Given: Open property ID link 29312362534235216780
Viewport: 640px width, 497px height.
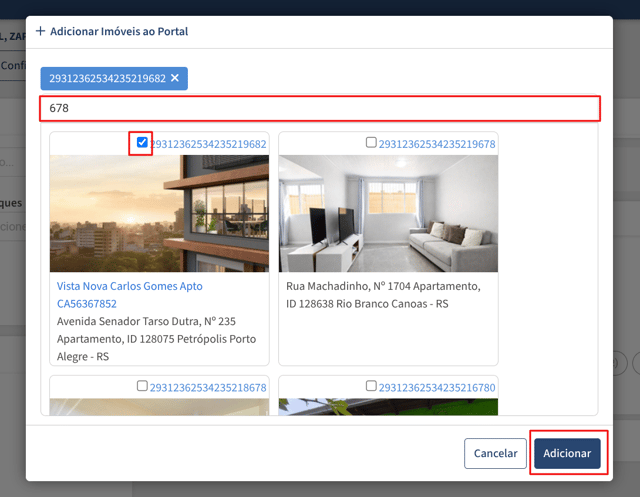Looking at the screenshot, I should point(437,388).
